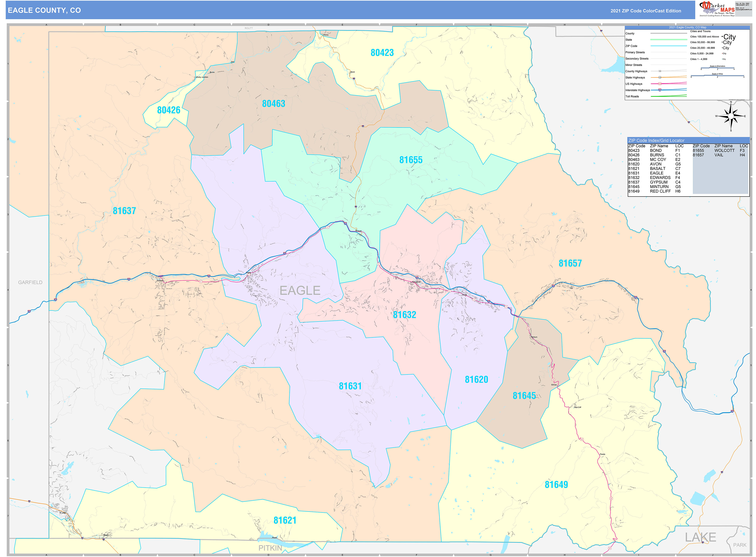Select the County Highways 123 marker in legend
Screen dimensions: 756x557
660,71
